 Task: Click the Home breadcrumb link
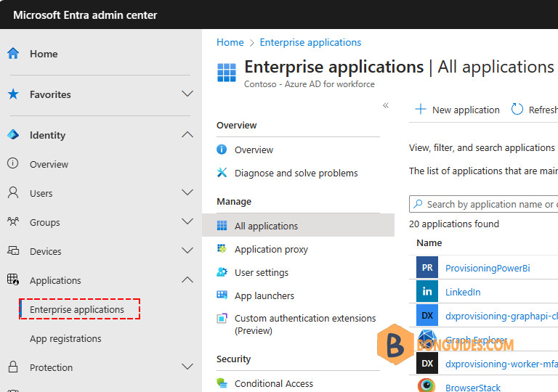click(230, 42)
